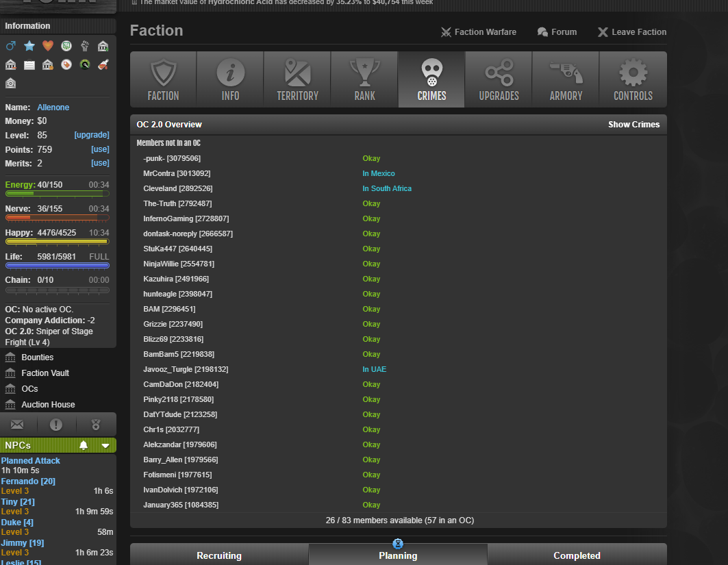Open OCs in the sidebar
The width and height of the screenshot is (728, 565).
tap(29, 388)
